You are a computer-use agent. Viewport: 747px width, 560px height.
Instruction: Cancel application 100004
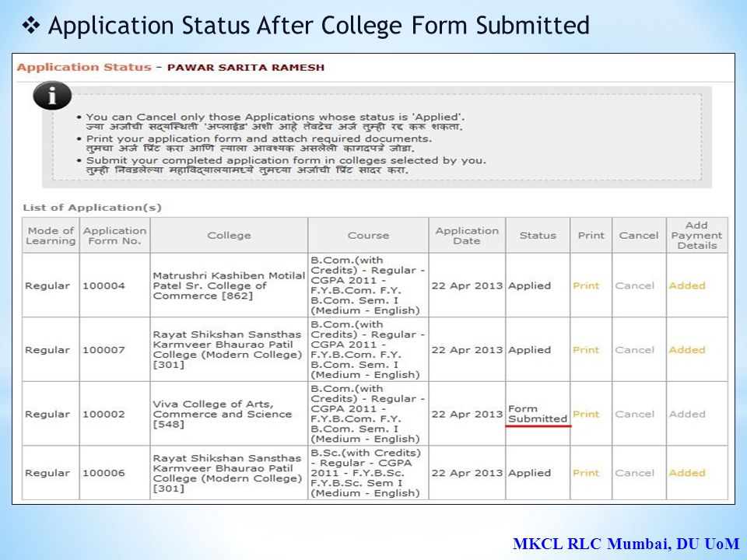click(x=634, y=285)
